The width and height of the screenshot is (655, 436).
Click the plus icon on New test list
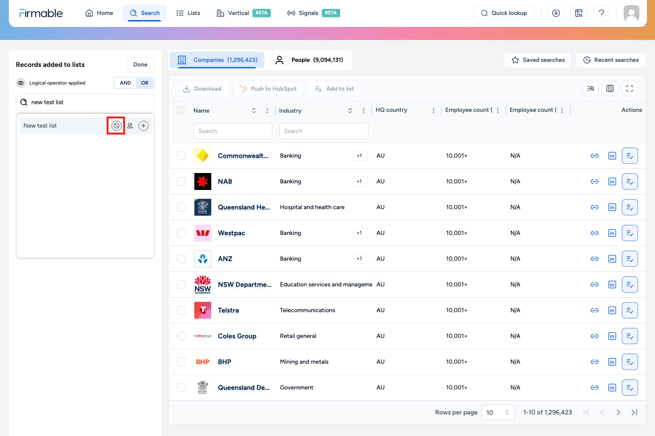coord(143,126)
